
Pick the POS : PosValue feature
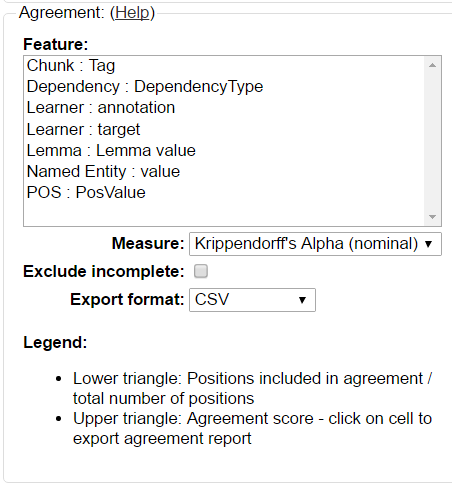224,192
